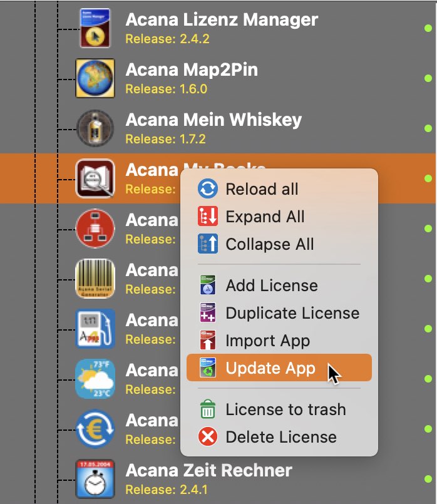Viewport: 437px width, 504px height.
Task: Click the euro currency converter icon
Action: (95, 429)
